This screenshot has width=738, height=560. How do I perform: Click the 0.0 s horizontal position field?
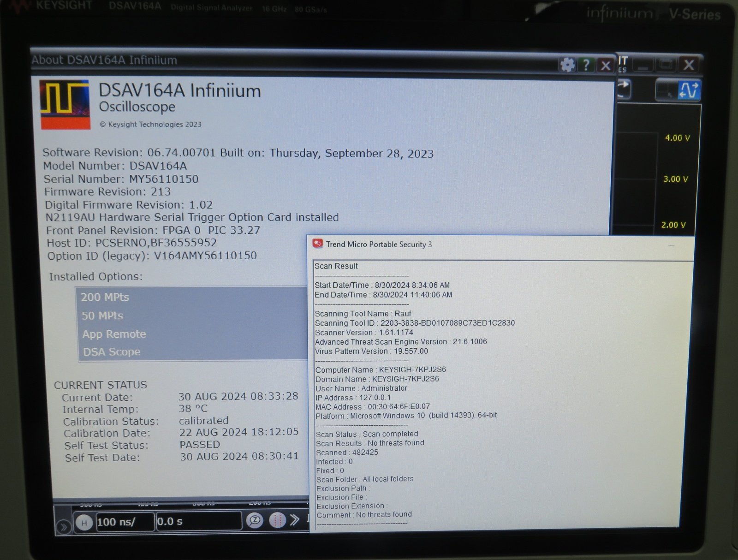(x=199, y=521)
